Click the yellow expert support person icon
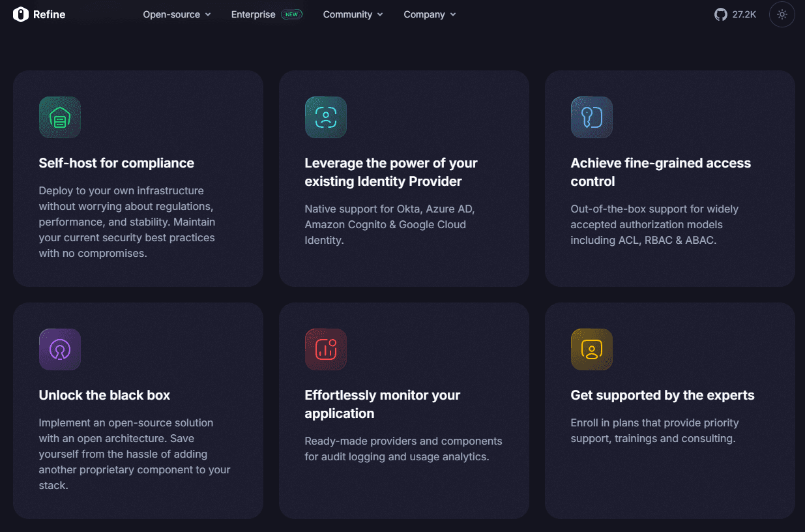The image size is (805, 532). (x=592, y=349)
